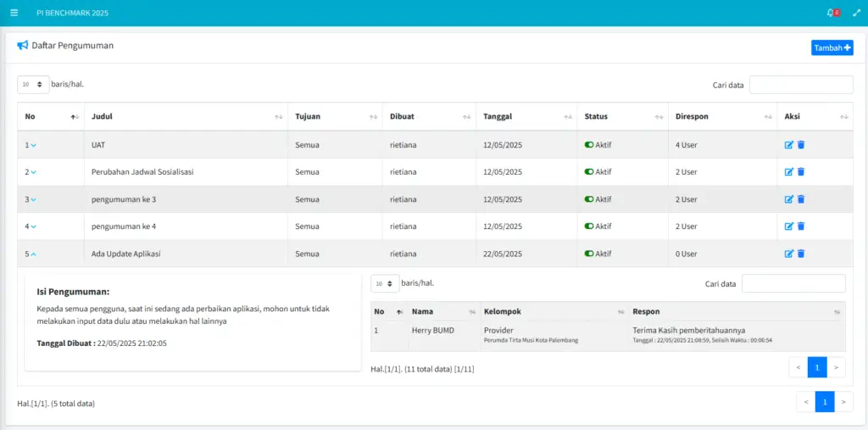868x430 pixels.
Task: Edit the Ada Update Aplikasi announcement
Action: point(789,254)
